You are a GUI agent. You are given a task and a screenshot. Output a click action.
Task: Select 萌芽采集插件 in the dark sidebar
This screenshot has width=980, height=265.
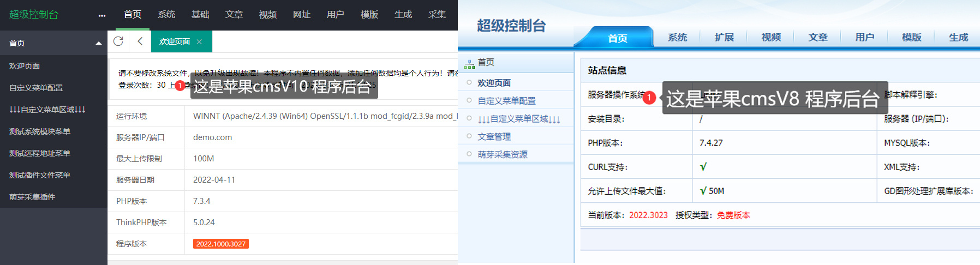(x=32, y=197)
